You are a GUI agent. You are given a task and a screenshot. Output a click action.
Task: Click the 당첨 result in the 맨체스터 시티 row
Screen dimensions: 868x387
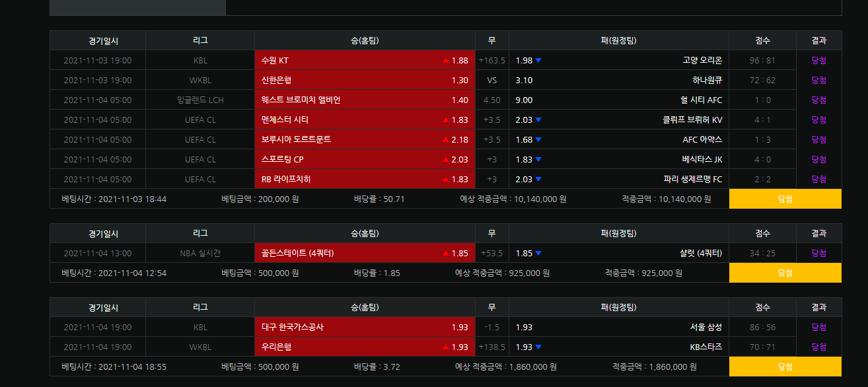click(x=818, y=120)
